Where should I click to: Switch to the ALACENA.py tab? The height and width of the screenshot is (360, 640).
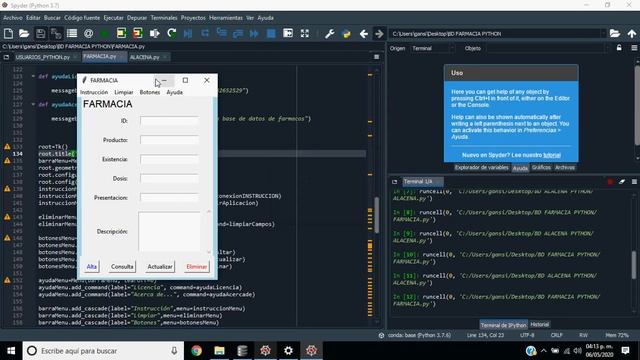144,57
